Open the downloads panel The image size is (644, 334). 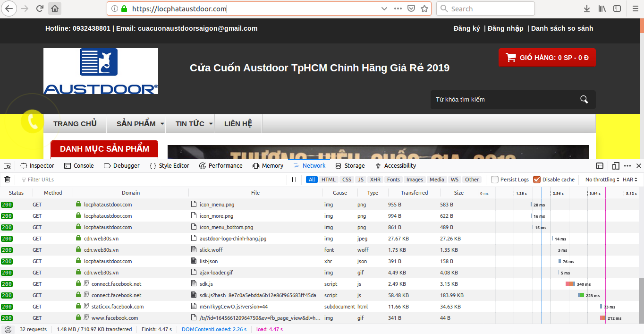[587, 9]
